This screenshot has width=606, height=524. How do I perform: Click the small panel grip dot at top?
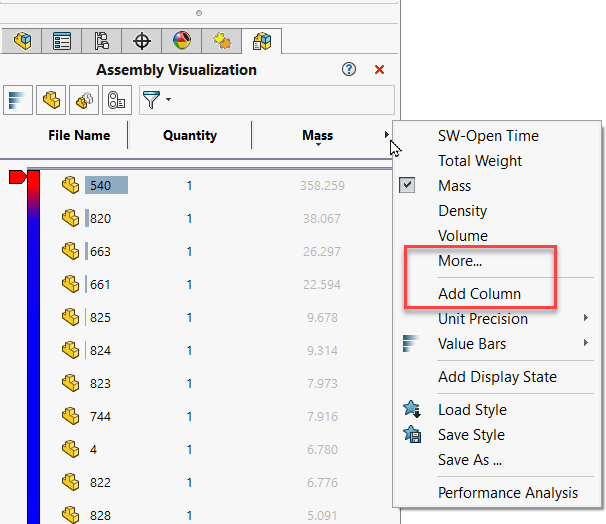click(199, 13)
